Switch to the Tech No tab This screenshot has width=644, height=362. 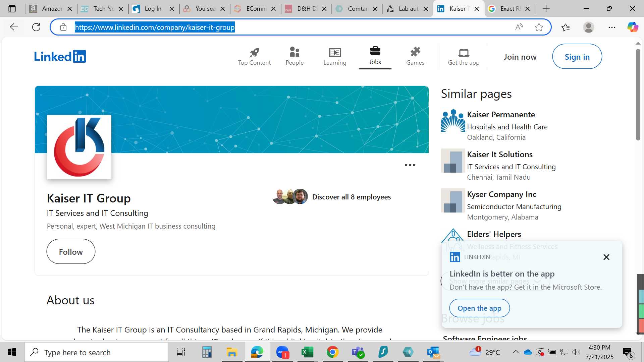click(x=103, y=9)
